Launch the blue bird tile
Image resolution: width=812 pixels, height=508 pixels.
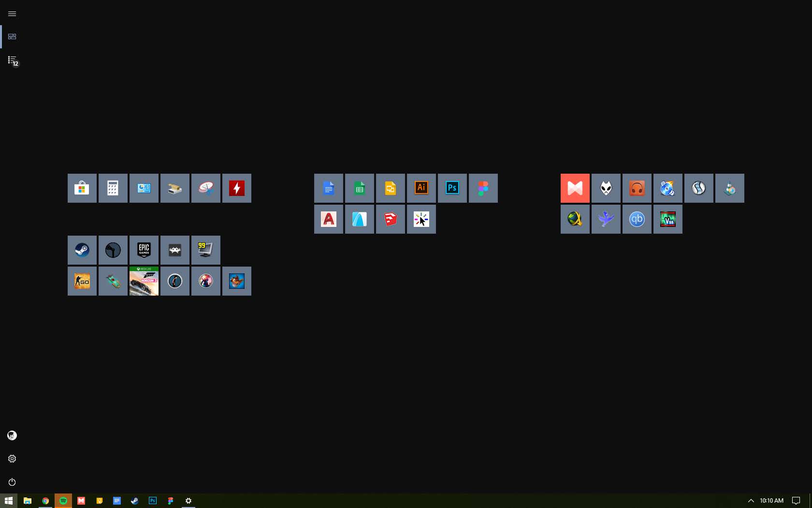point(606,219)
